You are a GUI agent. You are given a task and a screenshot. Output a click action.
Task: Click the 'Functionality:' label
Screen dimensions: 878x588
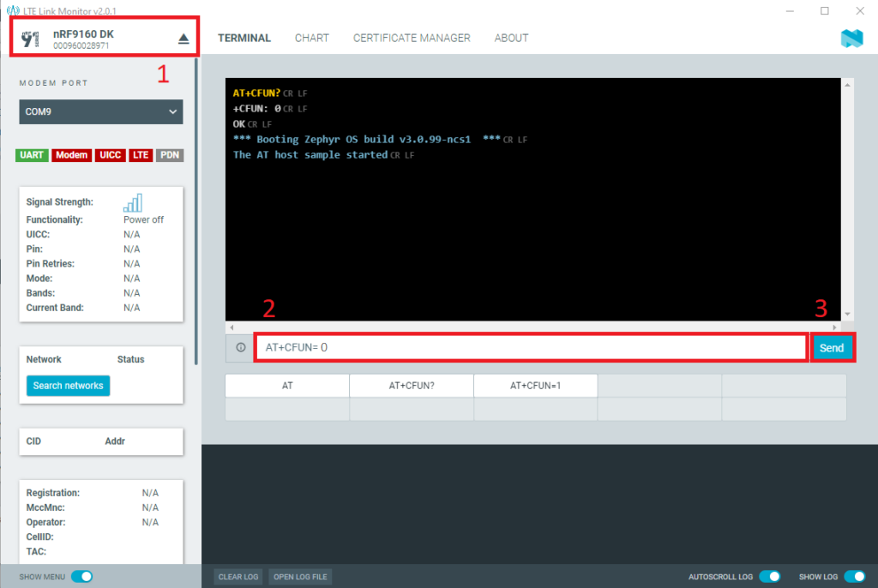tap(54, 219)
